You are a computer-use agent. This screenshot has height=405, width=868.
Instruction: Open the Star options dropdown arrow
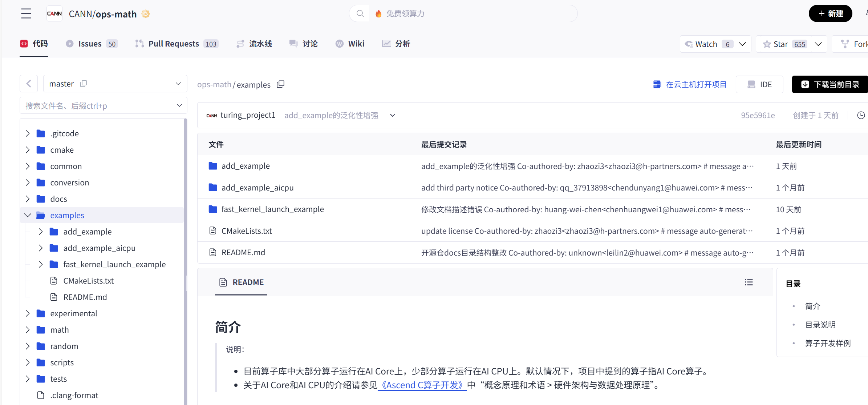click(x=818, y=44)
